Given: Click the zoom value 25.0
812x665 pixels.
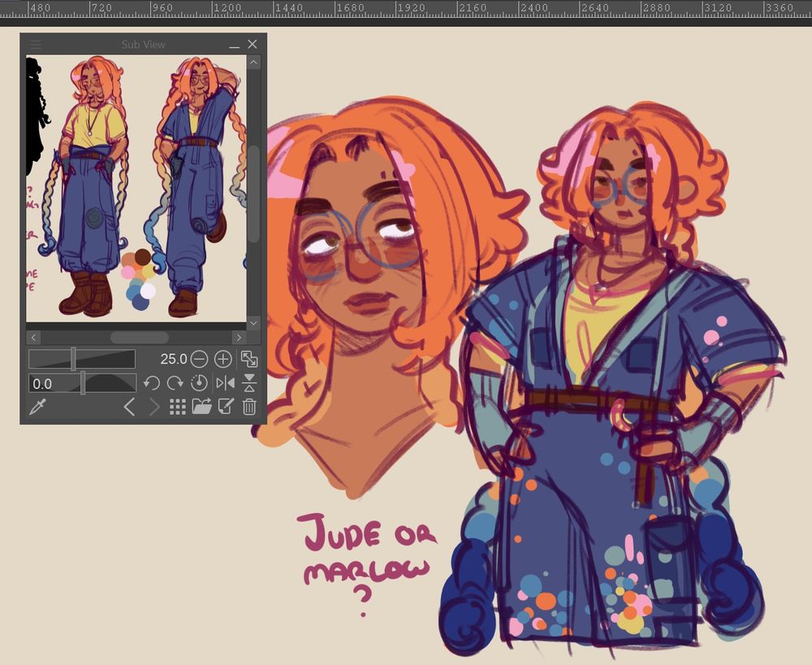Looking at the screenshot, I should 174,359.
